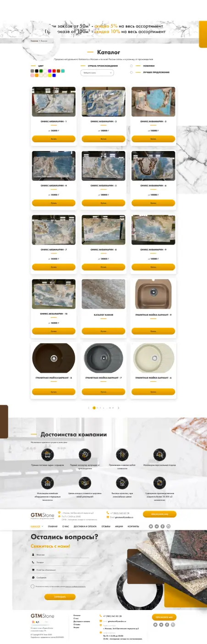
Task: Click the buy button under ОНИКС АКВАМАРИН - 1
Action: pyautogui.click(x=54, y=138)
